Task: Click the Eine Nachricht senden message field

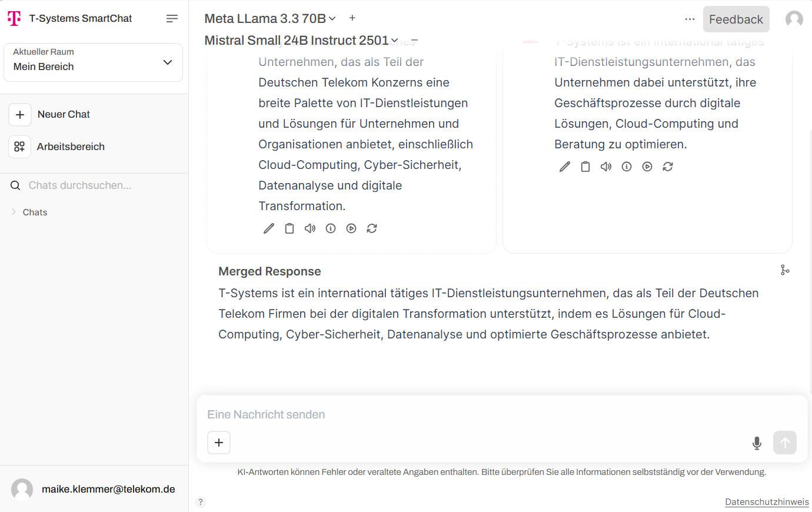Action: [x=501, y=414]
